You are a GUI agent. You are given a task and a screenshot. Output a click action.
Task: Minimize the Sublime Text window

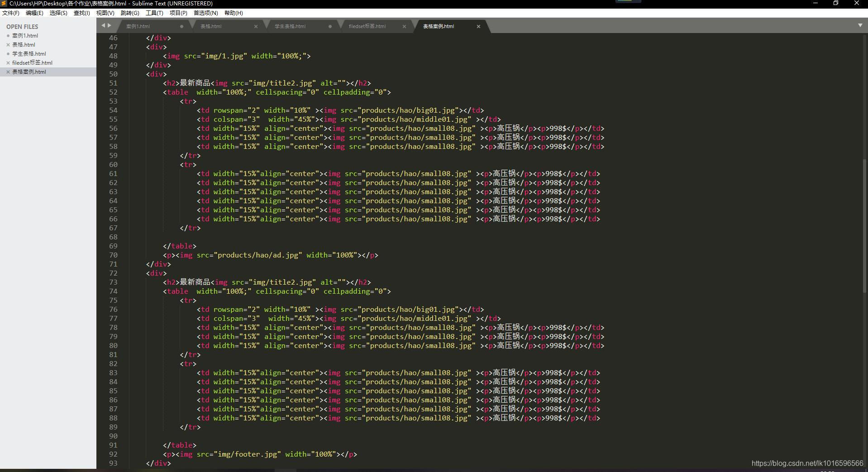[816, 3]
